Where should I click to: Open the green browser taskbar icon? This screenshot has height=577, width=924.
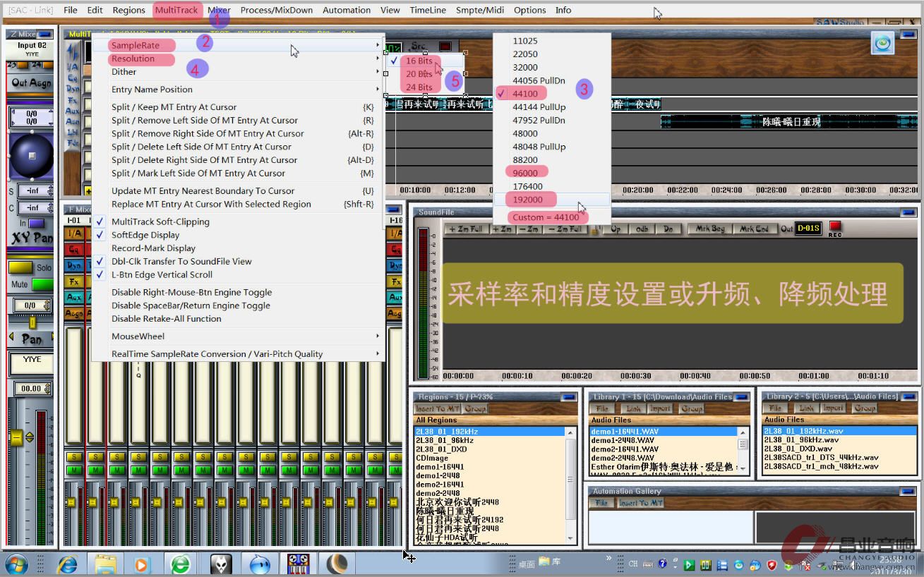[x=181, y=564]
